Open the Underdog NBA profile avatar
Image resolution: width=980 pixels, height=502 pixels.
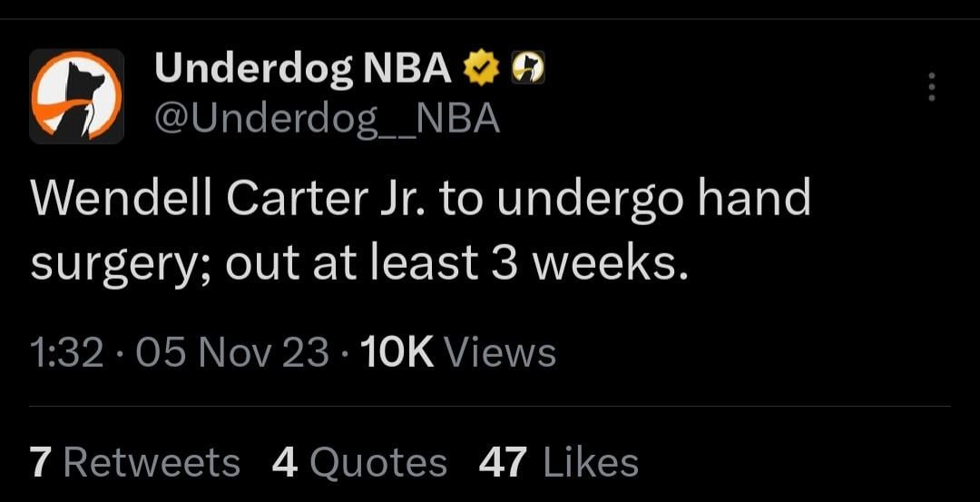click(76, 96)
